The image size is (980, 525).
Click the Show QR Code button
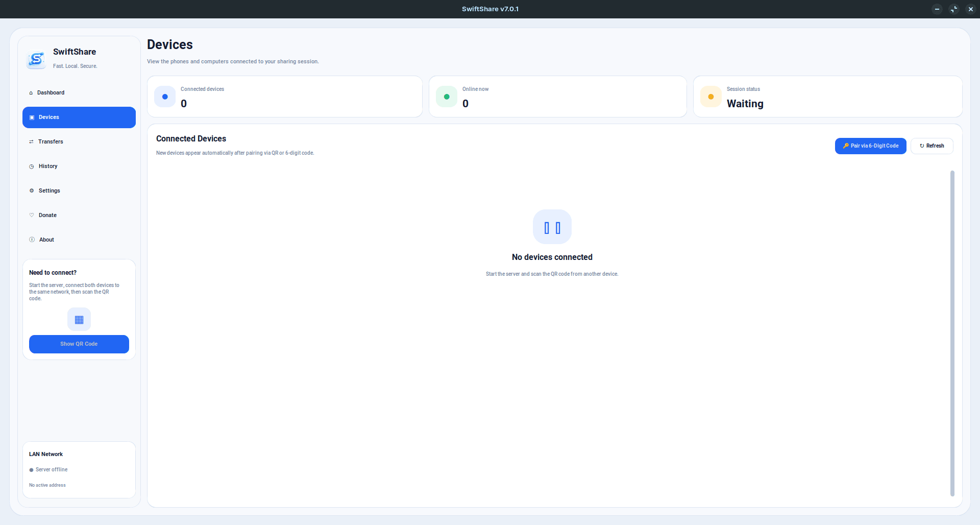[x=79, y=344]
